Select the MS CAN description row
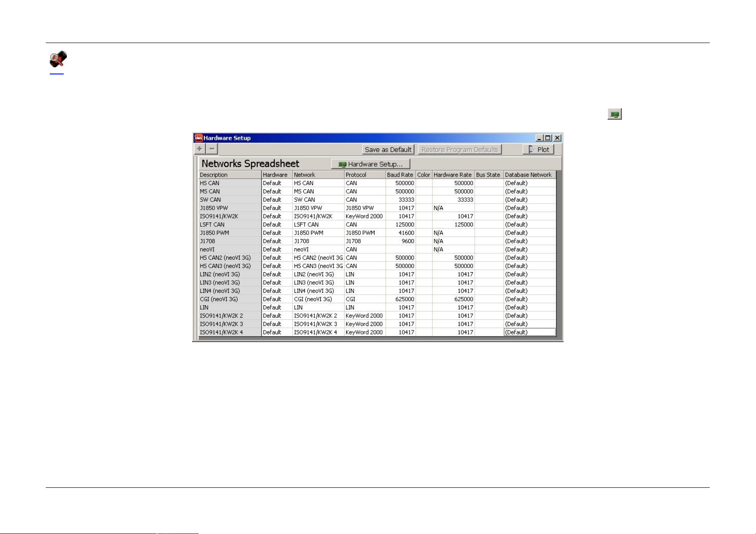This screenshot has width=756, height=534. point(230,191)
